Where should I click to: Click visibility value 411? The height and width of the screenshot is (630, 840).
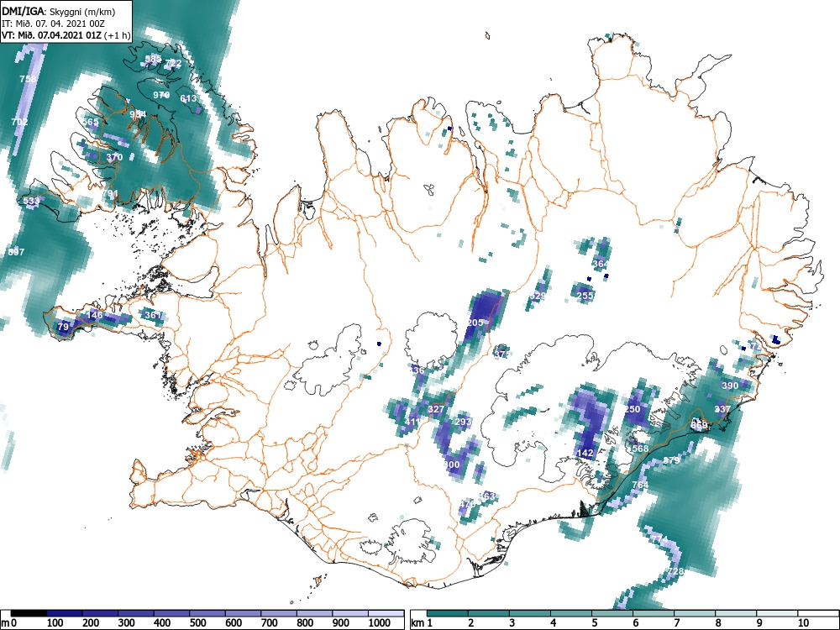point(413,423)
